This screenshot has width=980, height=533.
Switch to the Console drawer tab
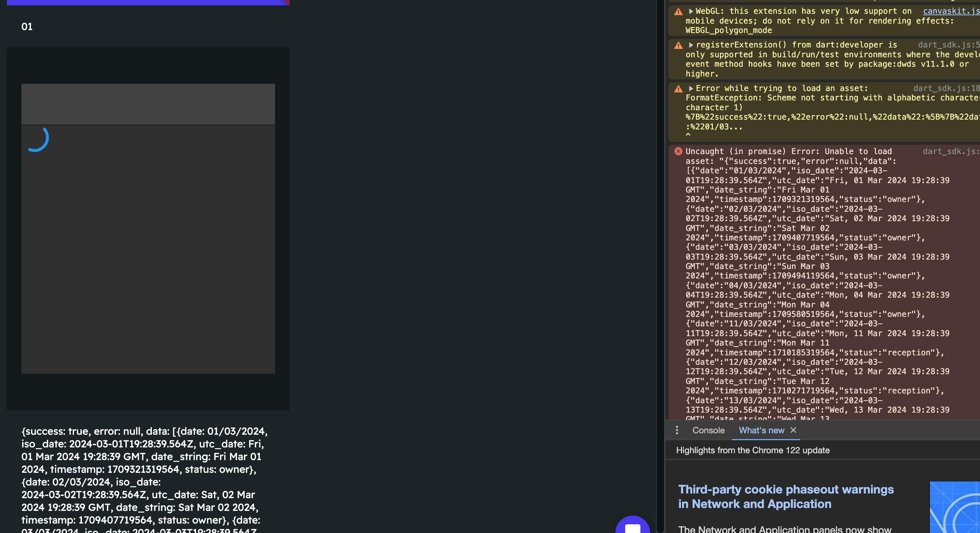709,430
